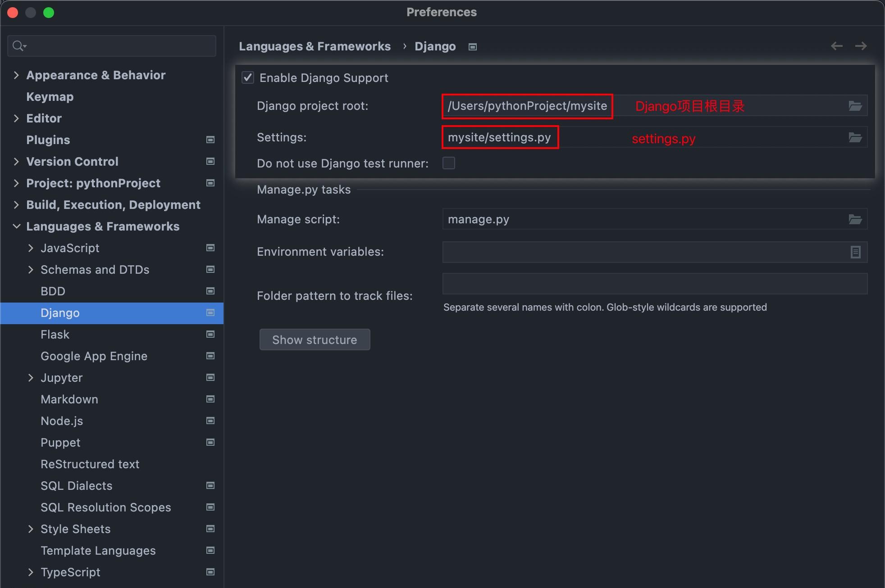Navigate forward with the right arrow
Image resolution: width=885 pixels, height=588 pixels.
[861, 46]
